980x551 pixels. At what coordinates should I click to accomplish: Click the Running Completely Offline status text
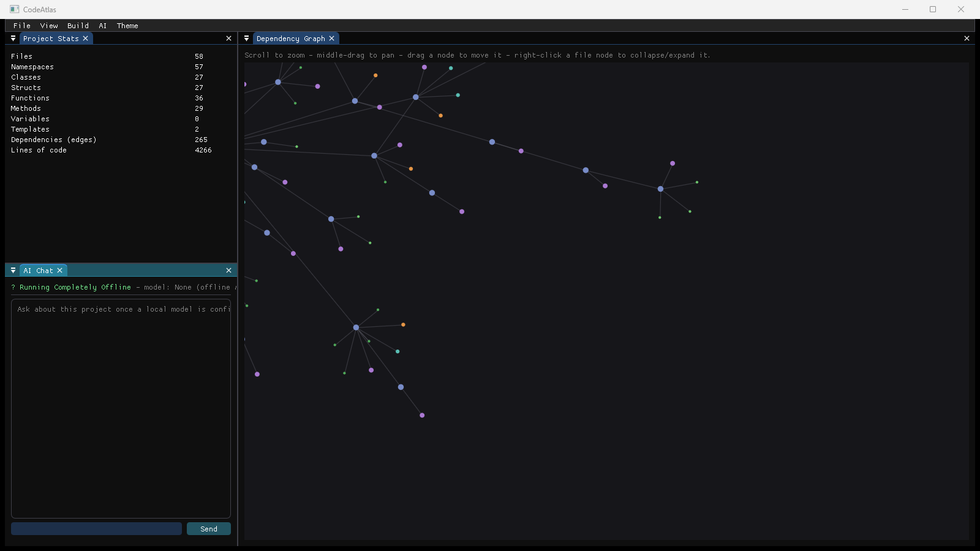tap(75, 287)
